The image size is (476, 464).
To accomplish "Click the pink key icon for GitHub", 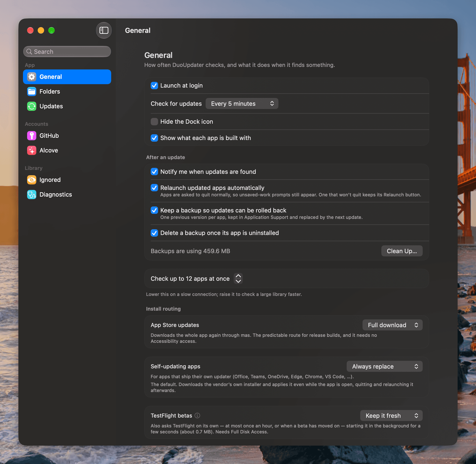I will pyautogui.click(x=32, y=136).
